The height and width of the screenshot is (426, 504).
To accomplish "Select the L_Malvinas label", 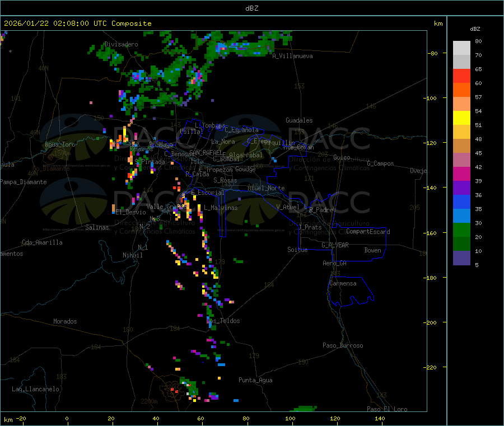I will click(x=221, y=208).
